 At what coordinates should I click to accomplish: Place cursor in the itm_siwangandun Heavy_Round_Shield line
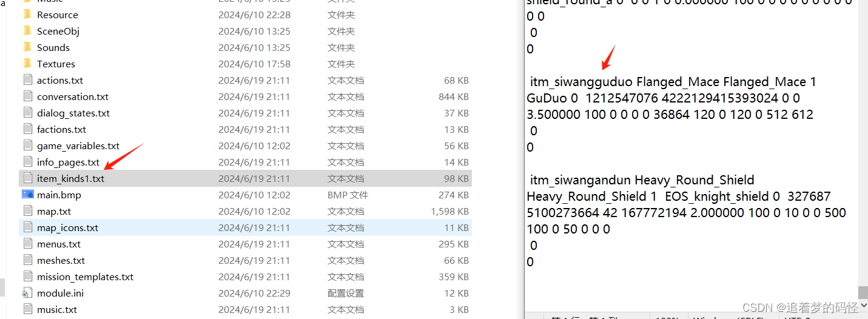coord(642,180)
